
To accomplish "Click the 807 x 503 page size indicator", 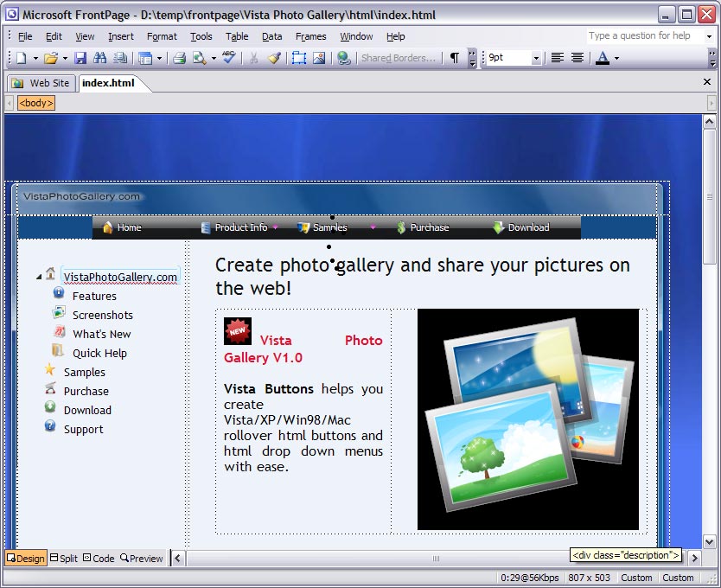I will (x=589, y=578).
